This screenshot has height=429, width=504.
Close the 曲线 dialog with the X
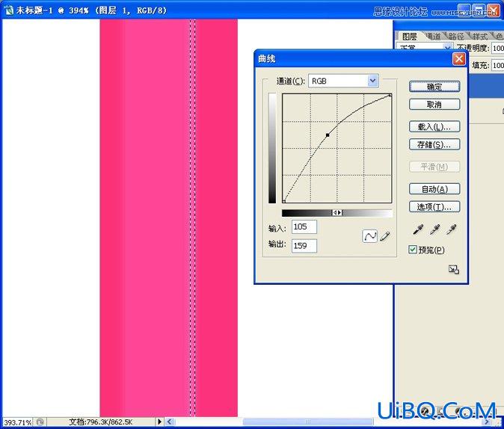(x=458, y=59)
